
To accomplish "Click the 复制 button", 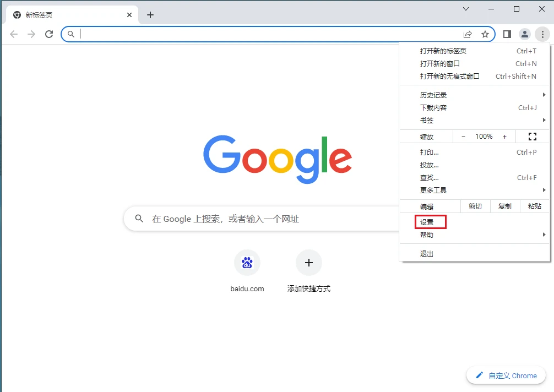I will 505,206.
